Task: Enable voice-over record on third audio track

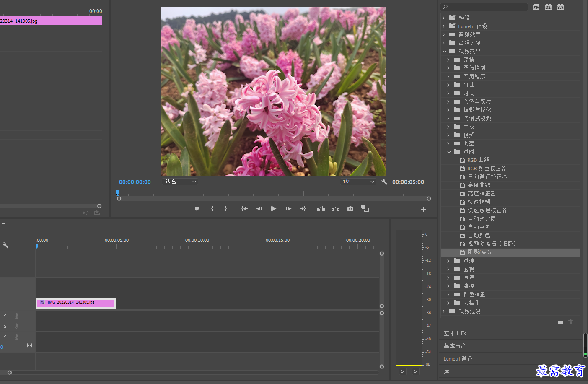Action: [x=17, y=337]
